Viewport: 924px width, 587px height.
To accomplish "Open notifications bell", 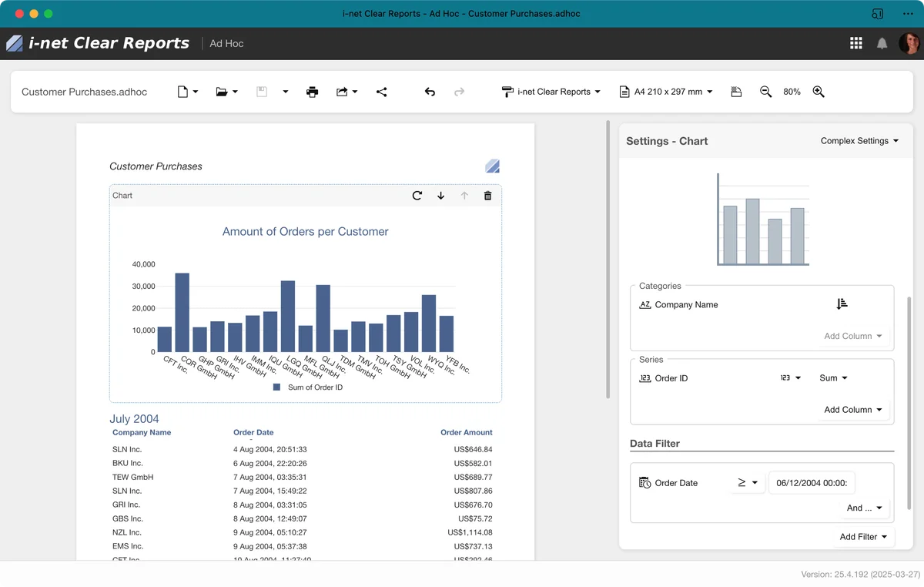I will (x=882, y=44).
